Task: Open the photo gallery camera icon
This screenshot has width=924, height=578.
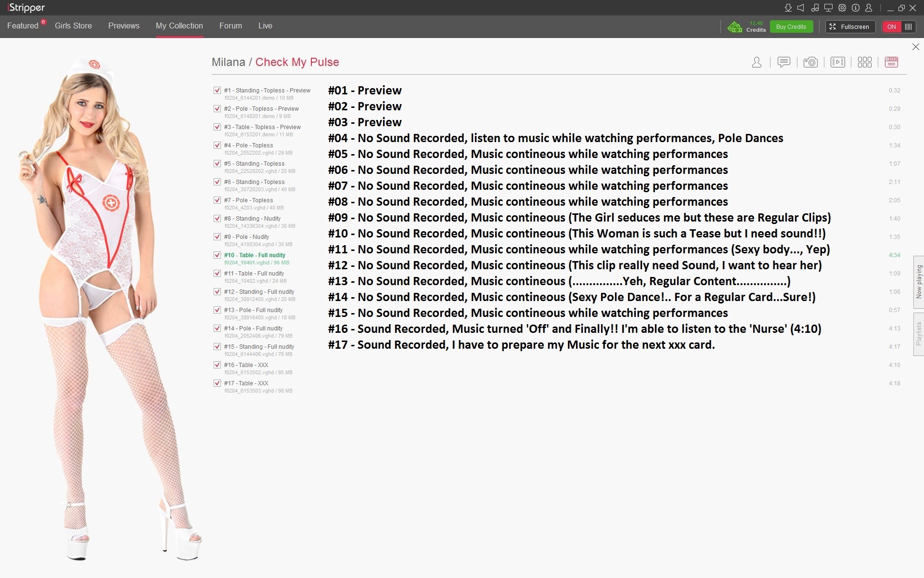Action: click(810, 62)
